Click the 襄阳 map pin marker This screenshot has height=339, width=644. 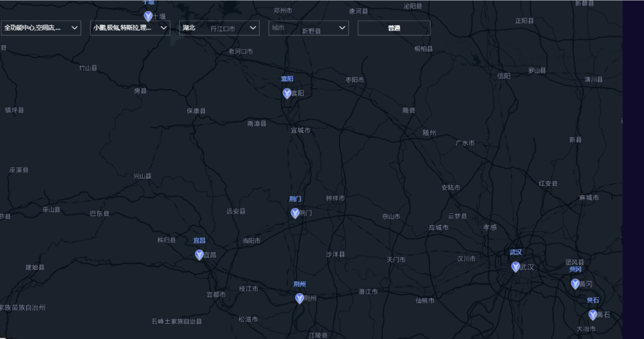(x=287, y=93)
